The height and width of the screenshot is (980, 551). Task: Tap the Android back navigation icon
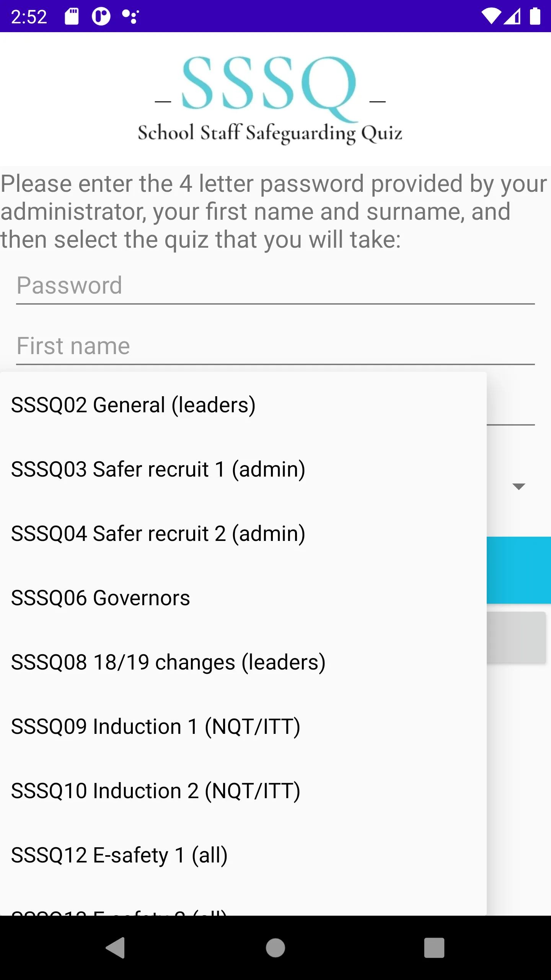tap(115, 948)
